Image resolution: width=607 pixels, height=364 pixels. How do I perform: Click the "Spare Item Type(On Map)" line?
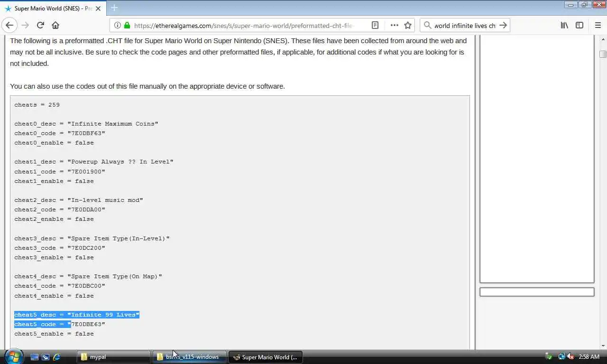(88, 276)
